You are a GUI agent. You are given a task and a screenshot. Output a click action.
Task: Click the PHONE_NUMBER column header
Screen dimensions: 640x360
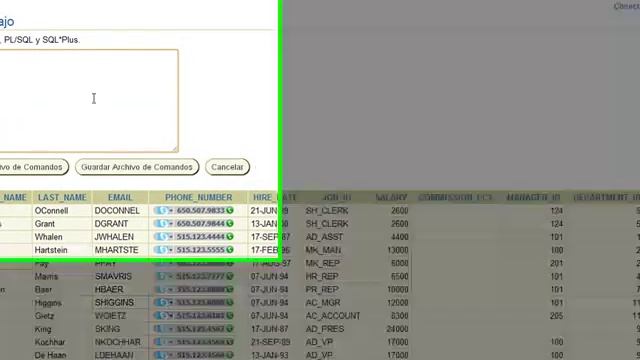[198, 198]
